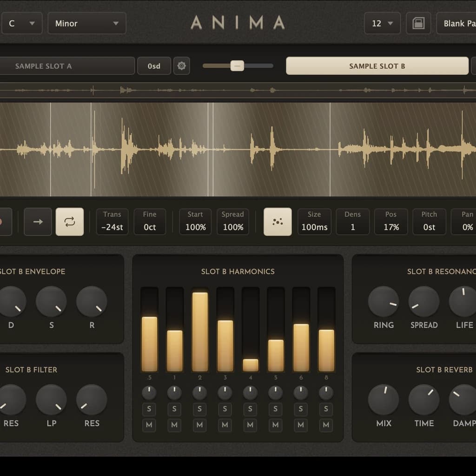Click the Spread 100% value
Screen dimensions: 476x476
[233, 222]
